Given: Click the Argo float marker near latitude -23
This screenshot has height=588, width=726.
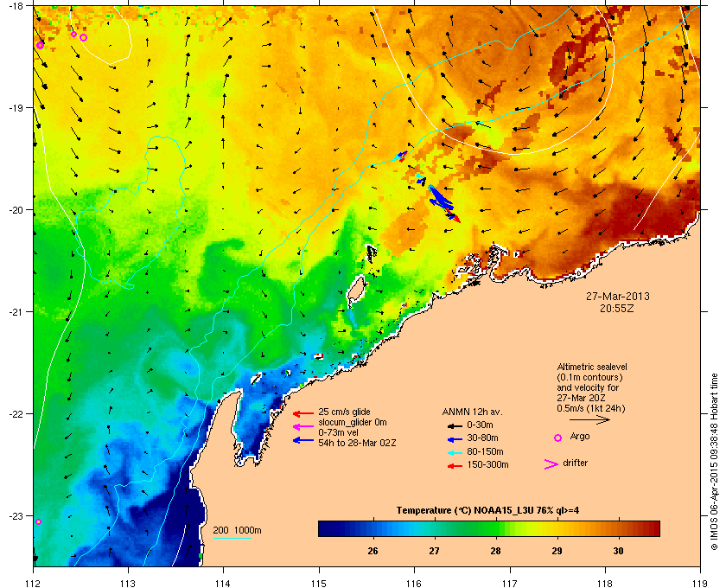Looking at the screenshot, I should click(38, 521).
